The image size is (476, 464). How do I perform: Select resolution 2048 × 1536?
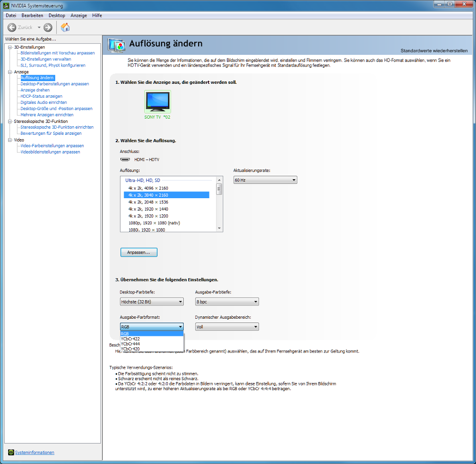[x=166, y=202]
